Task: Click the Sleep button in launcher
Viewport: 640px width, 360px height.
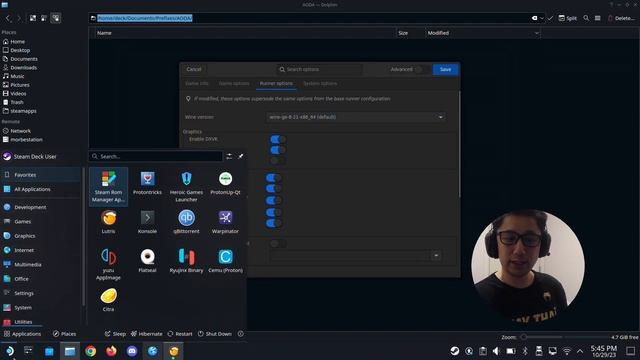Action: coord(115,334)
